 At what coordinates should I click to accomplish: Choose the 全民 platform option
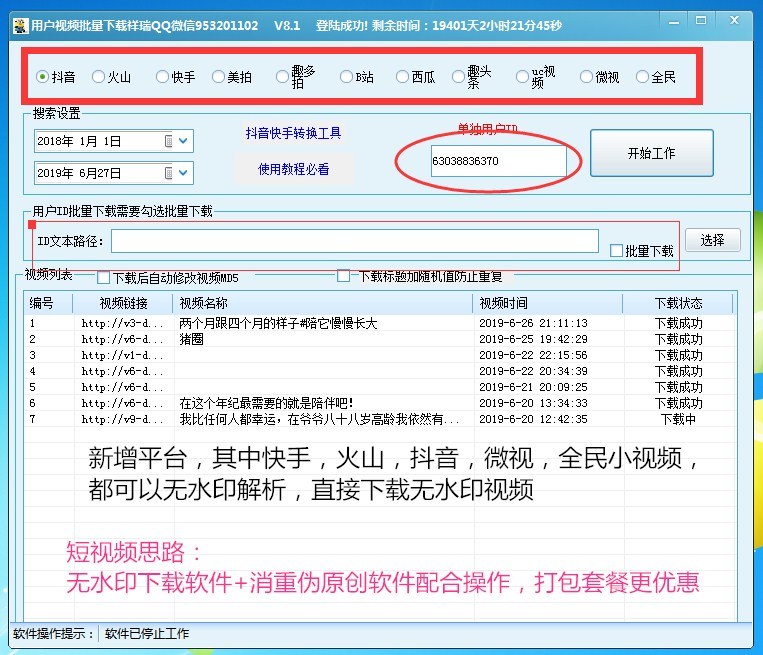point(642,77)
